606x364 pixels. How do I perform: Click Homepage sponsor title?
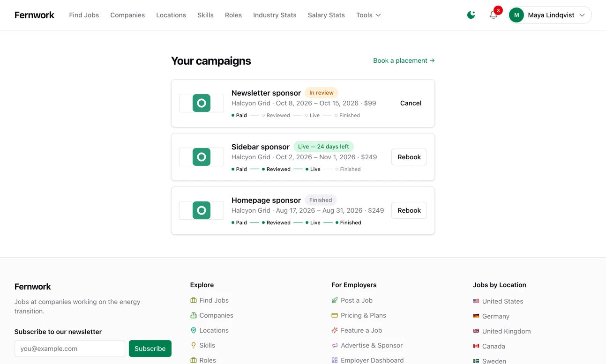(266, 200)
